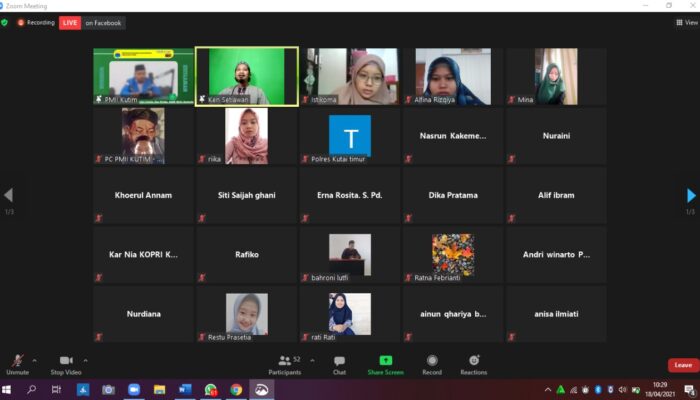Select Polres Kutai timur tile

point(350,136)
